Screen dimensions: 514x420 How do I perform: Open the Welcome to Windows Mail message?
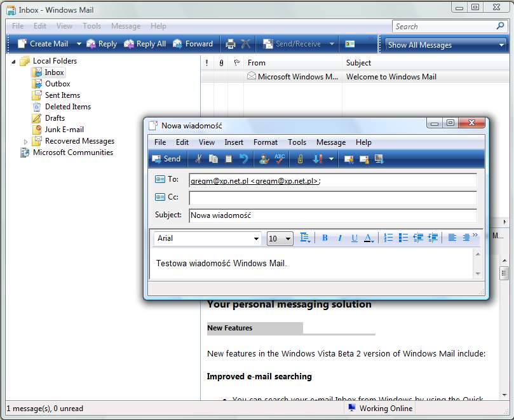tap(355, 77)
